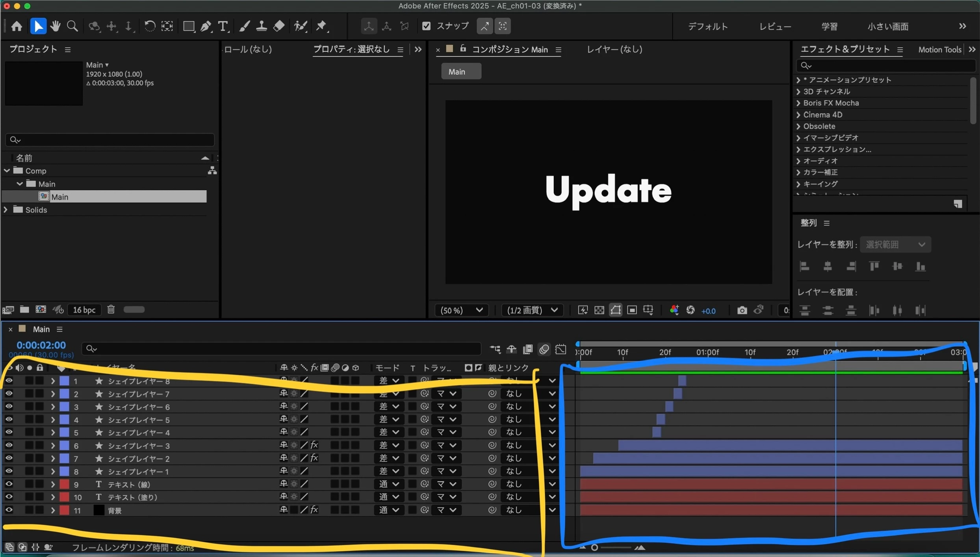Hide the 背景 layer with its eye icon
980x557 pixels.
pos(9,510)
